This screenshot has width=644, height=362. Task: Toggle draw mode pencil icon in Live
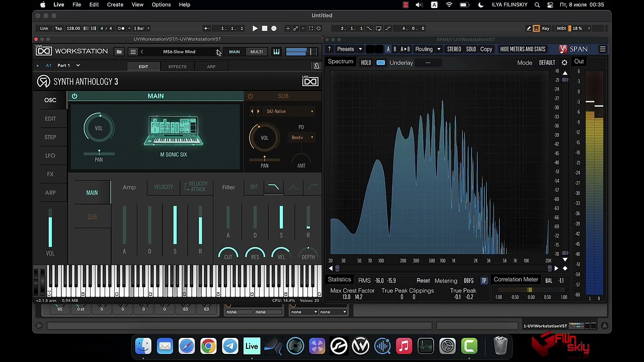(528, 28)
